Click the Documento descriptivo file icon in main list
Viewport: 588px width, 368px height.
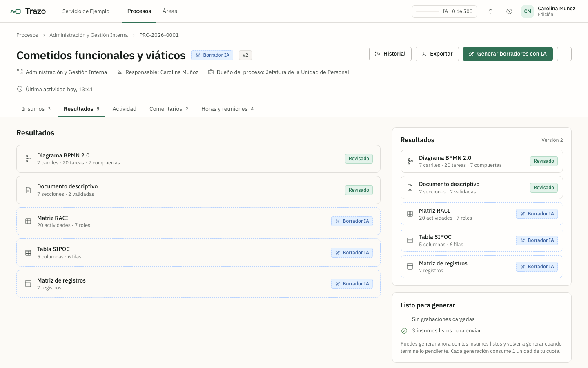coord(28,190)
